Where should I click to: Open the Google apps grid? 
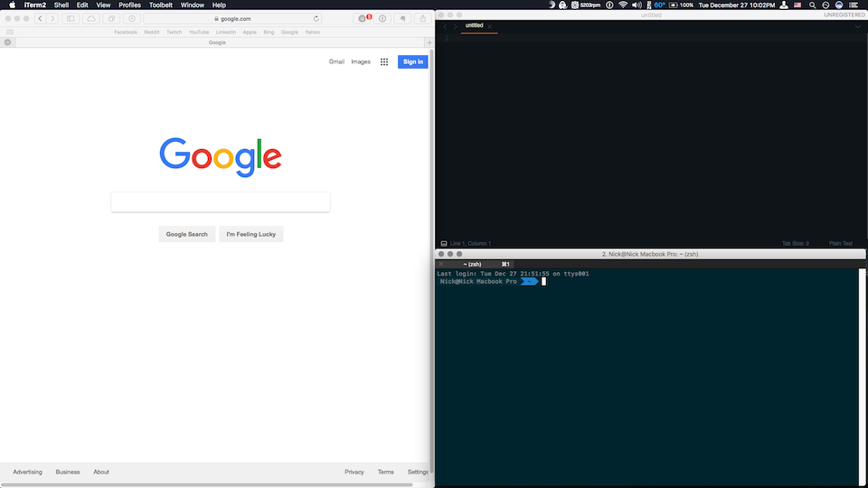point(384,62)
